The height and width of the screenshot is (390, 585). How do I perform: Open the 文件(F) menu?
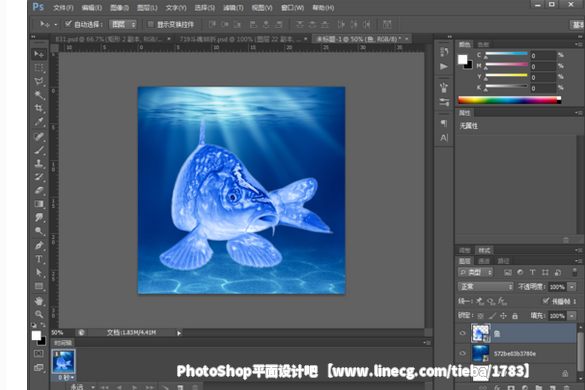click(63, 8)
